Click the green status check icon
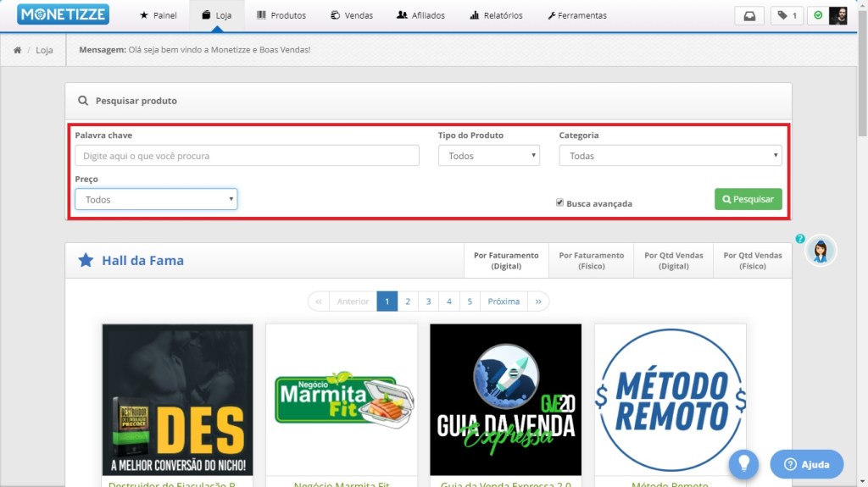The width and height of the screenshot is (868, 487). coord(818,15)
